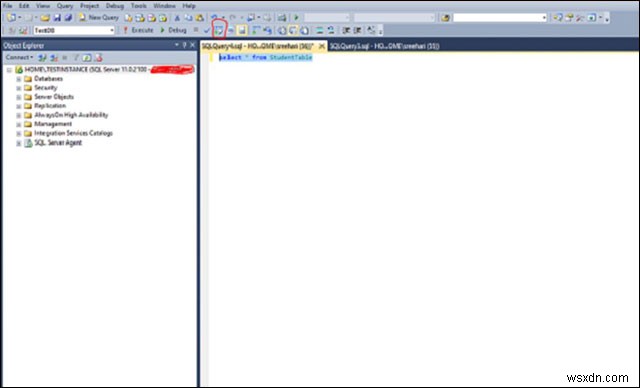Open the Project menu

89,6
